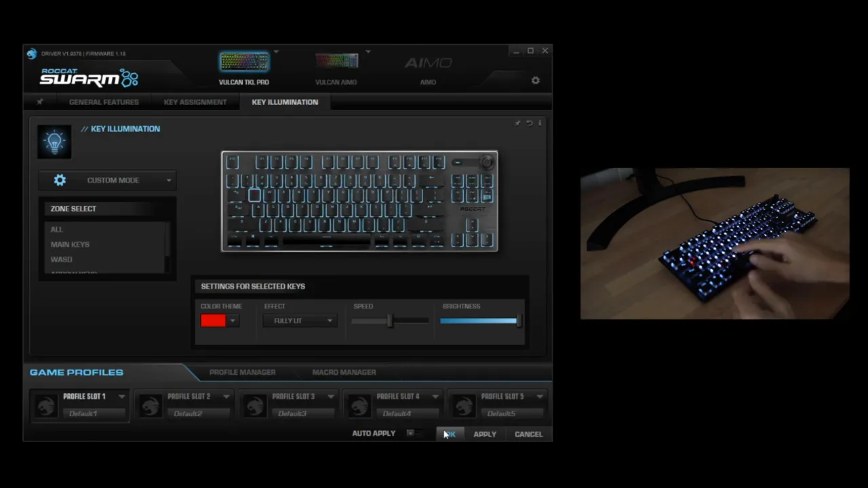Open the Macro Manager tab

[x=344, y=372]
